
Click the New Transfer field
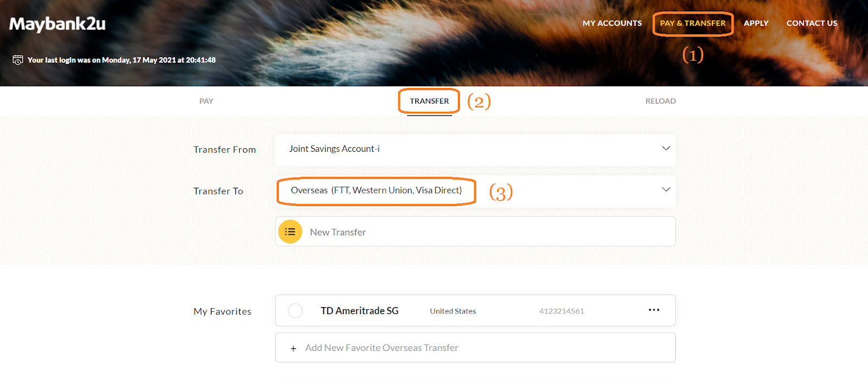(x=475, y=232)
